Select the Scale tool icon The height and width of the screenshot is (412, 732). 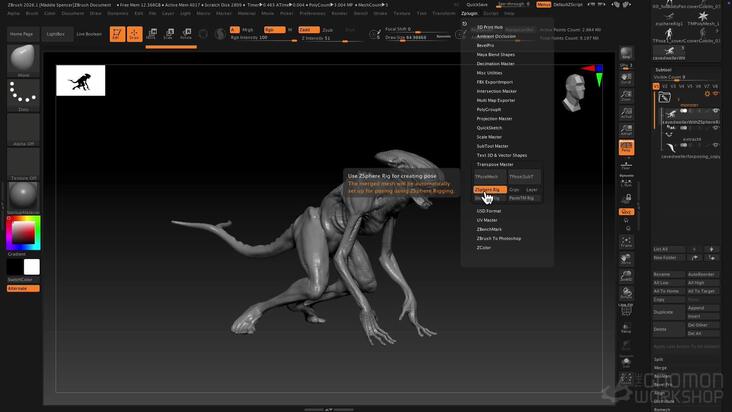tap(169, 34)
